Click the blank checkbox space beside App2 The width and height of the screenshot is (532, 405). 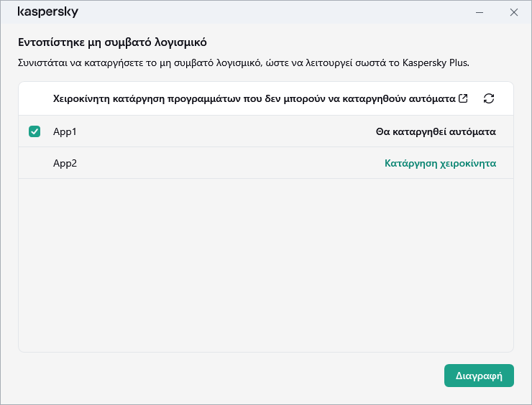coord(35,163)
